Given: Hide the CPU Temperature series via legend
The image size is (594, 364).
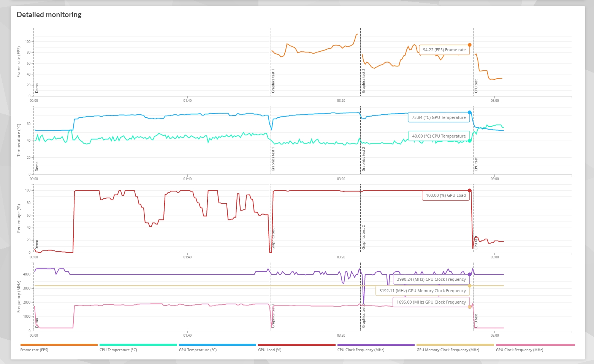Looking at the screenshot, I should pyautogui.click(x=118, y=350).
